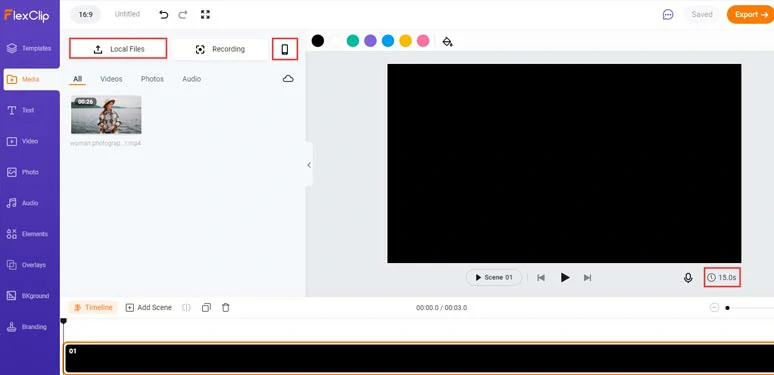This screenshot has width=774, height=375.
Task: Redo the last action
Action: tap(183, 15)
